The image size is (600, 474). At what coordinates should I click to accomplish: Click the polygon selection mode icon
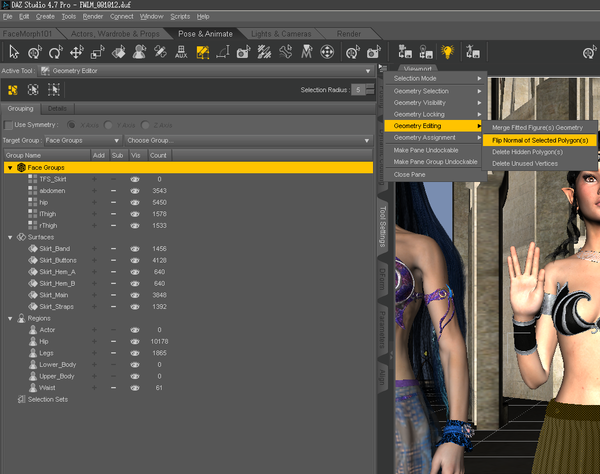click(x=13, y=90)
